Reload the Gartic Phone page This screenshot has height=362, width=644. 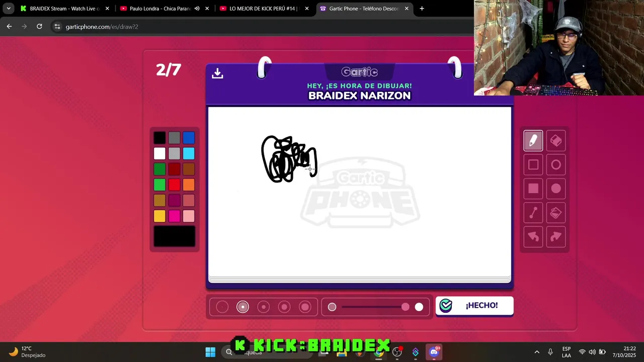[x=39, y=27]
